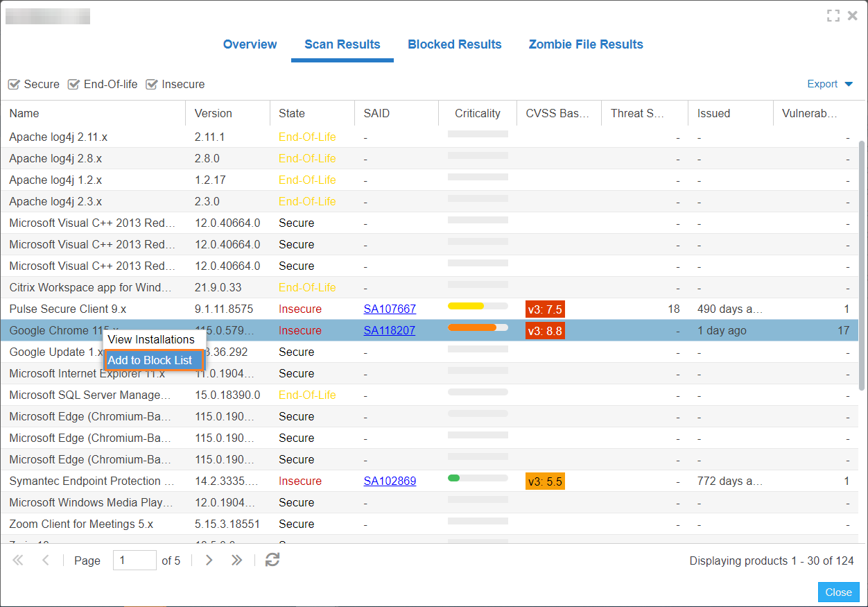Click the threat score 18 cell
This screenshot has width=868, height=607.
coord(673,309)
